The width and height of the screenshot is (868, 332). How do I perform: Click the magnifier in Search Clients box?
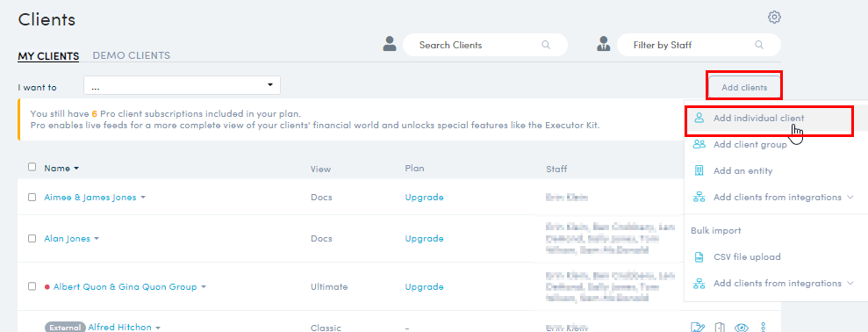click(x=546, y=45)
